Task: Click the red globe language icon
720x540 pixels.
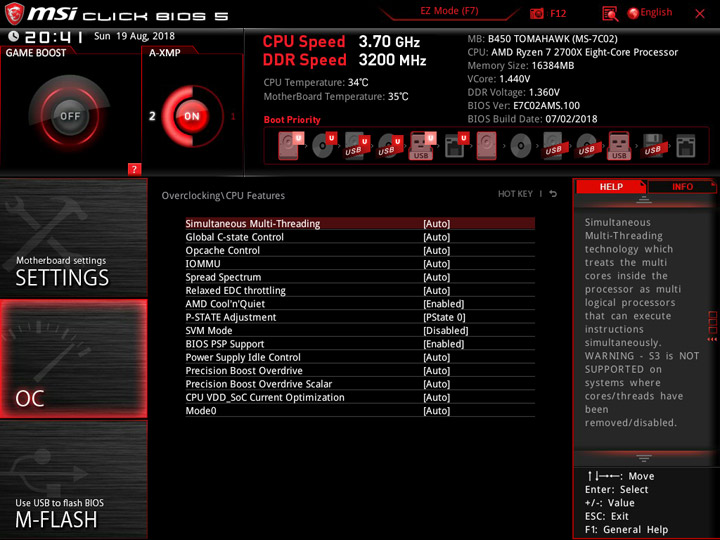Action: coord(633,13)
